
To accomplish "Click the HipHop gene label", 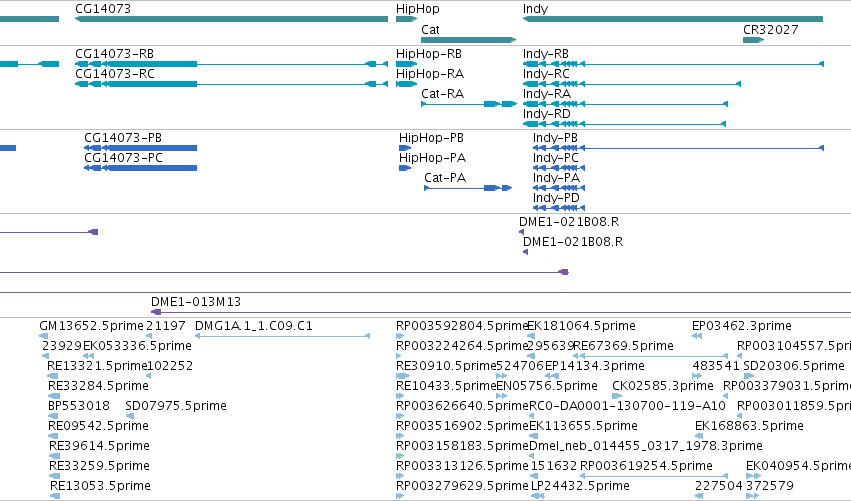I will [417, 9].
